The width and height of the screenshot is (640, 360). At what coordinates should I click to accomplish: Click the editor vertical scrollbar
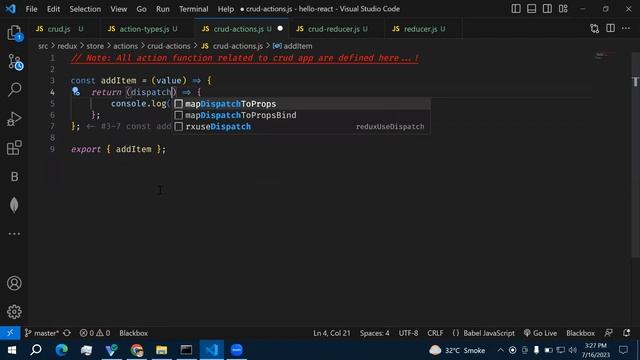point(635,155)
